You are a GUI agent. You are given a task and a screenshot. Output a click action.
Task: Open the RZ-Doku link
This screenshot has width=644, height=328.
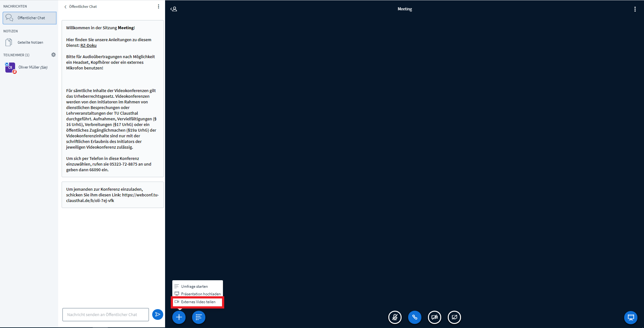point(88,45)
